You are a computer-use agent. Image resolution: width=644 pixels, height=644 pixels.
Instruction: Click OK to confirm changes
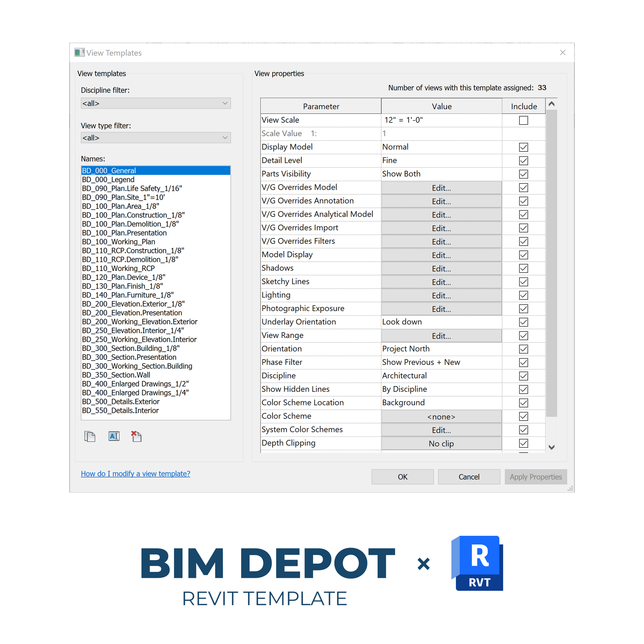(x=402, y=477)
